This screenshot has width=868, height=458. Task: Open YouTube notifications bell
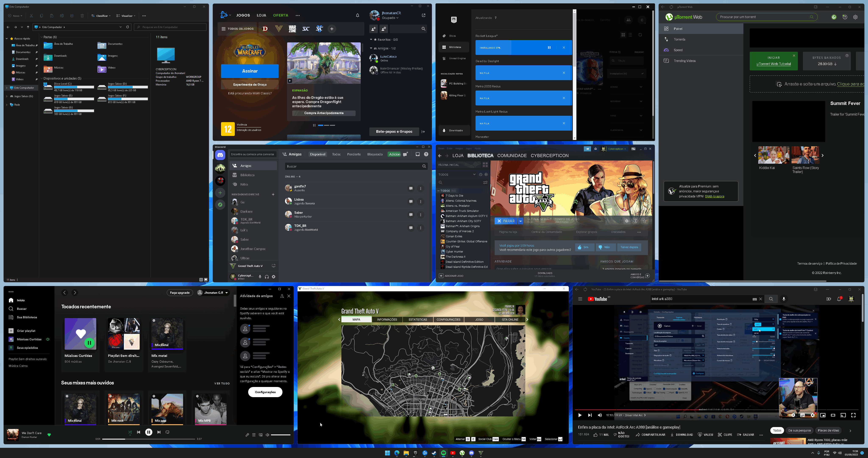(x=839, y=299)
